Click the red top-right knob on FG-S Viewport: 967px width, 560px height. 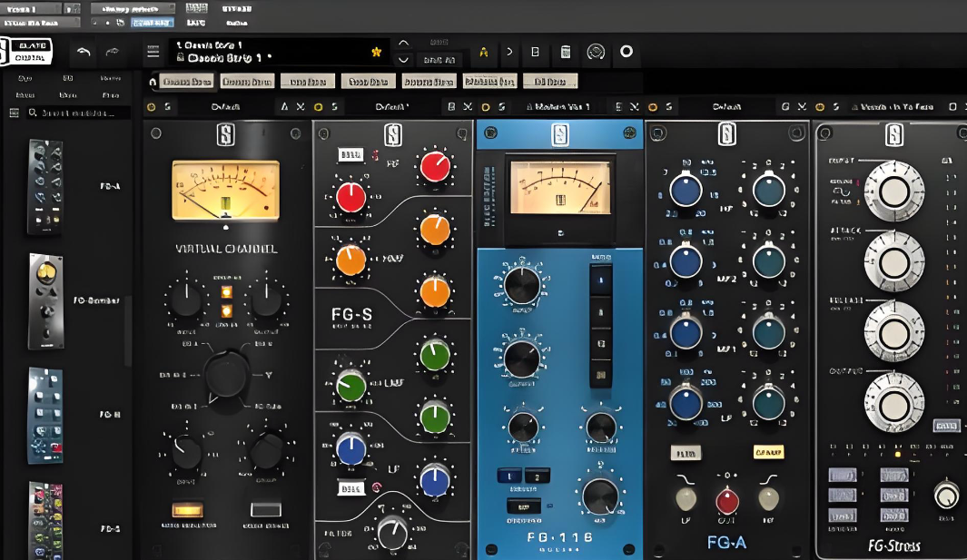coord(435,166)
